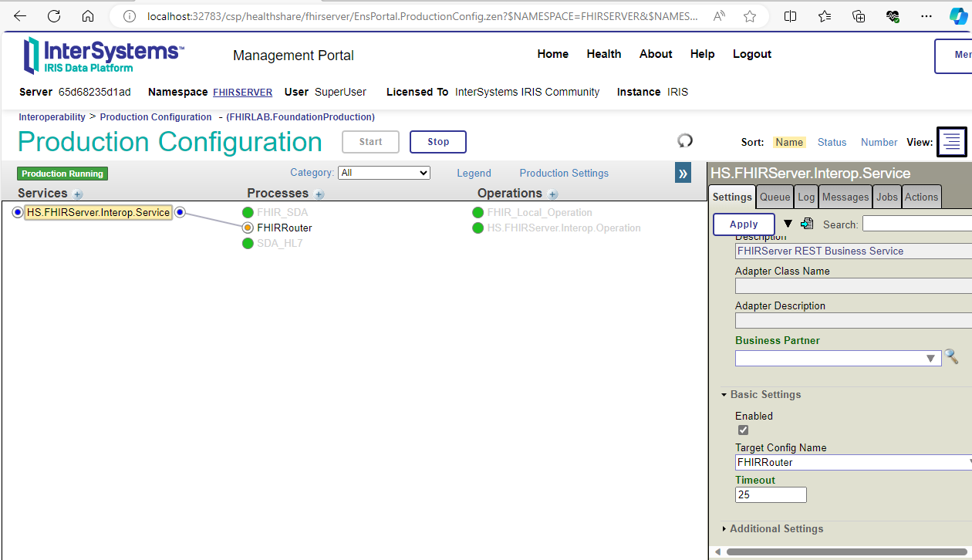Click the add Services plus icon
This screenshot has width=972, height=560.
(78, 194)
